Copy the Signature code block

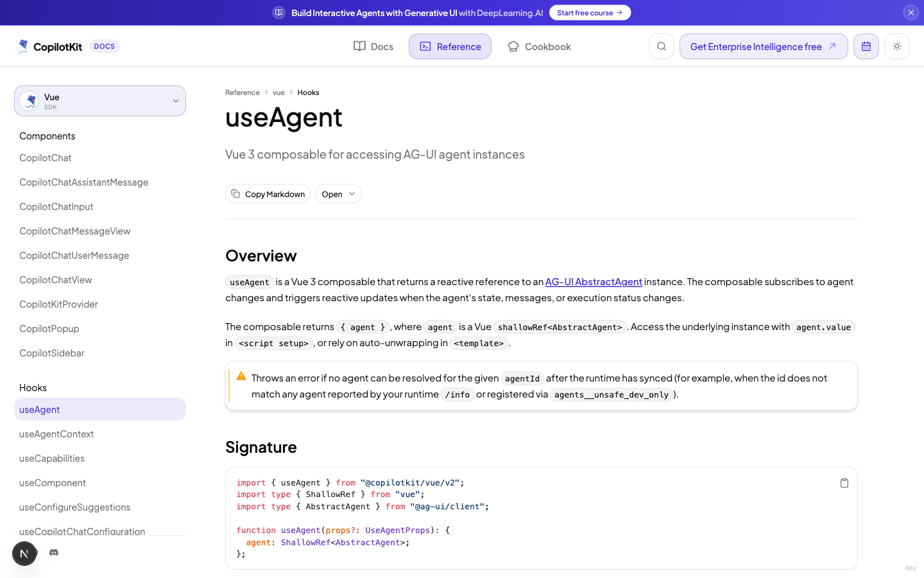pyautogui.click(x=844, y=483)
